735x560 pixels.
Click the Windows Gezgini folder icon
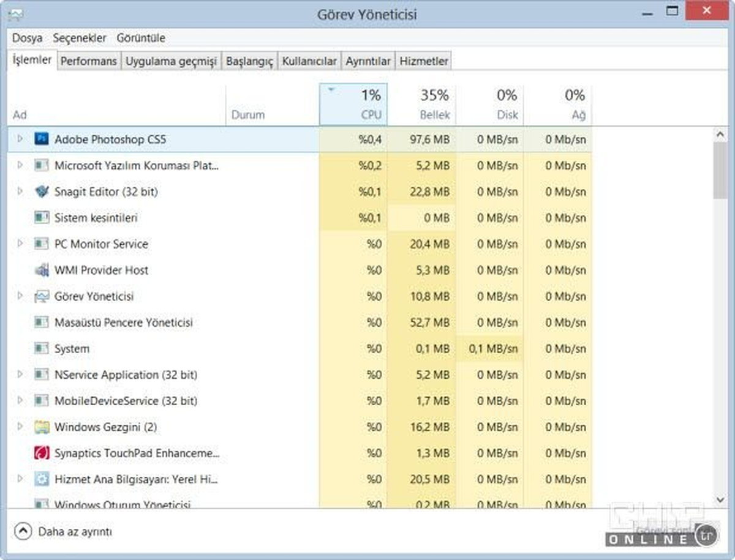pyautogui.click(x=42, y=427)
